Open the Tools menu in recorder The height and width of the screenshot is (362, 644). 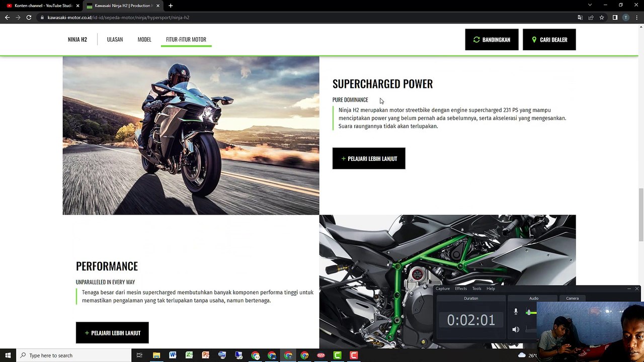(476, 289)
